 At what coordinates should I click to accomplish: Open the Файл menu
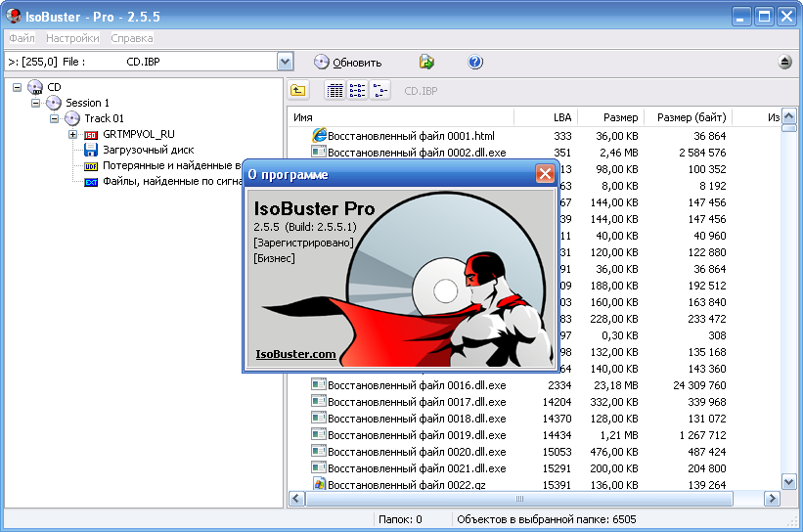[x=22, y=38]
